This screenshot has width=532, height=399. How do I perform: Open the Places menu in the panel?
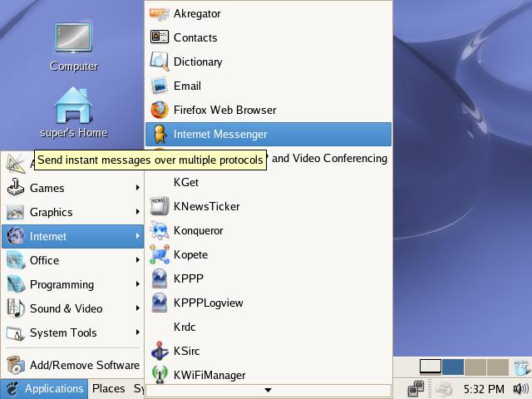pos(108,388)
